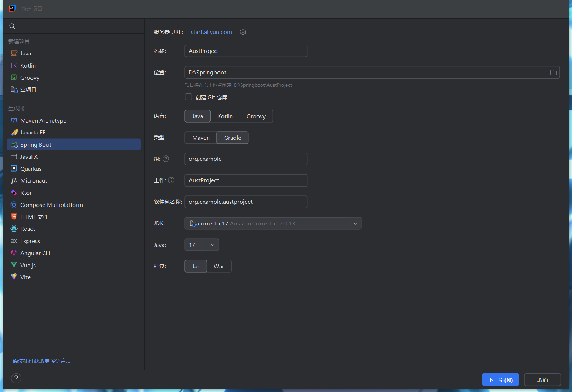The height and width of the screenshot is (392, 572).
Task: Open the Java version 17 dropdown
Action: 202,245
